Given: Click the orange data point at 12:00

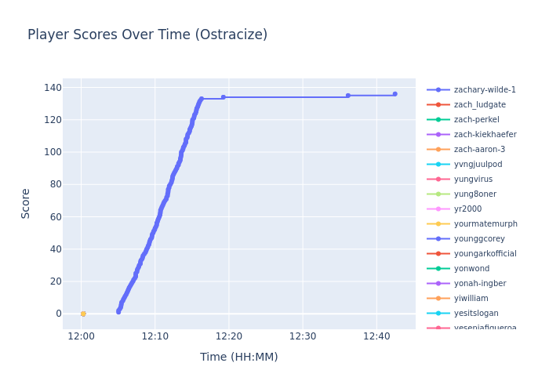Looking at the screenshot, I should [x=83, y=314].
